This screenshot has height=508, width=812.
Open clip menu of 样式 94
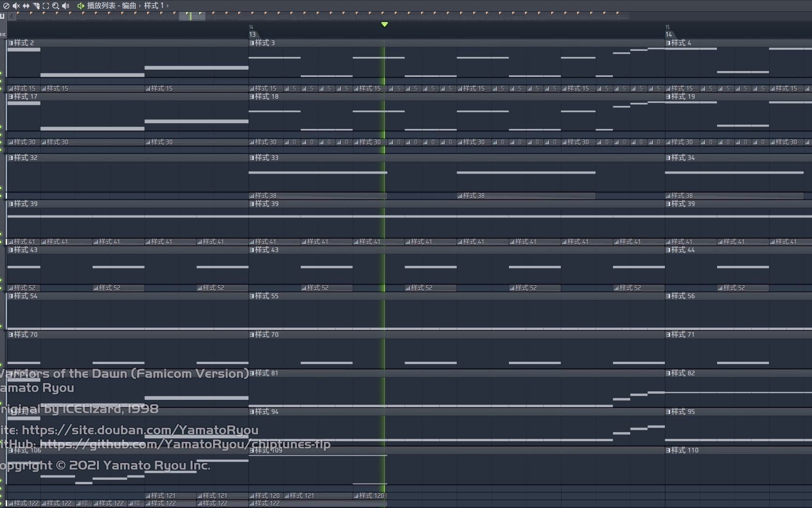pyautogui.click(x=252, y=412)
